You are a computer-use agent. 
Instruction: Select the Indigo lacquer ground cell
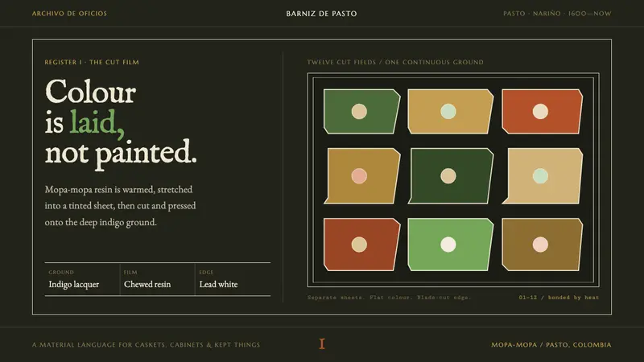[x=82, y=279]
